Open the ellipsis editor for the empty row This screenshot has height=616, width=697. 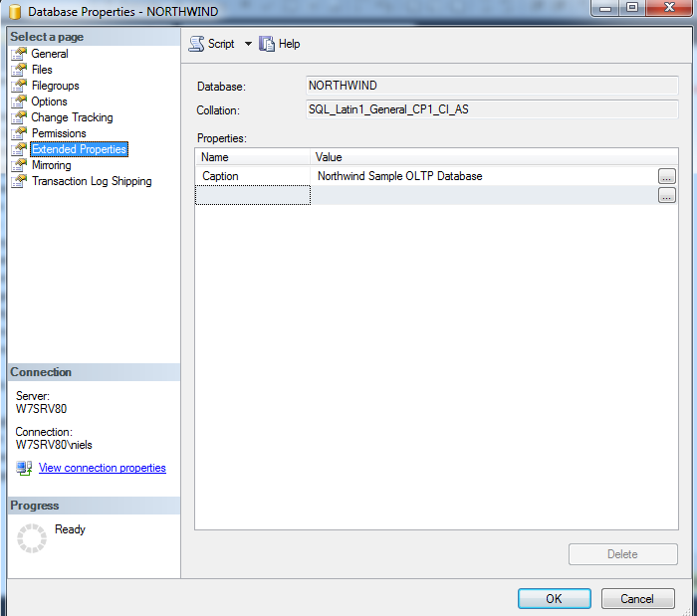pyautogui.click(x=667, y=195)
